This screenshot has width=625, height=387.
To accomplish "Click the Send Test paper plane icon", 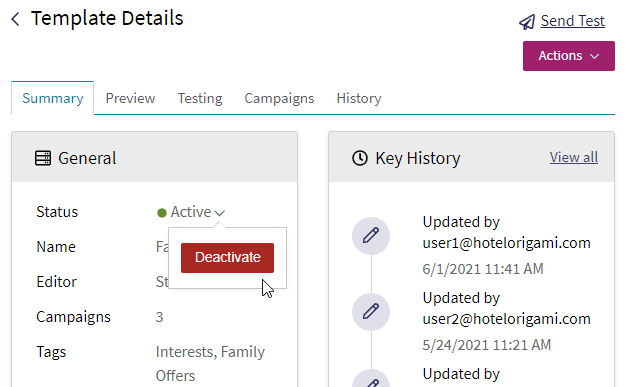I will pyautogui.click(x=527, y=22).
